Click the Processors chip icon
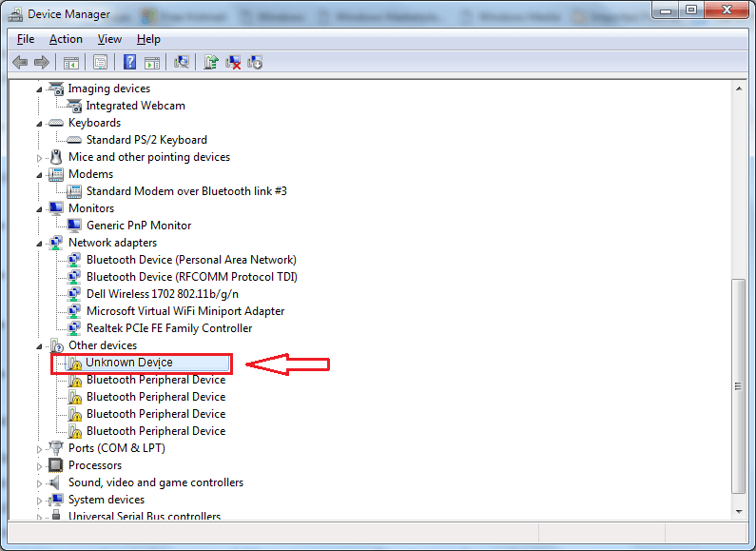Viewport: 756px width, 551px height. tap(56, 465)
